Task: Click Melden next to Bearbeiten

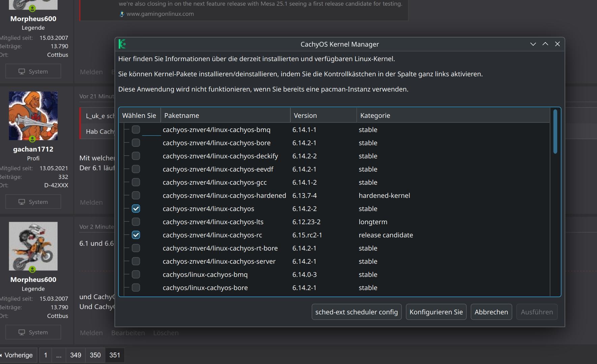Action: click(x=91, y=333)
